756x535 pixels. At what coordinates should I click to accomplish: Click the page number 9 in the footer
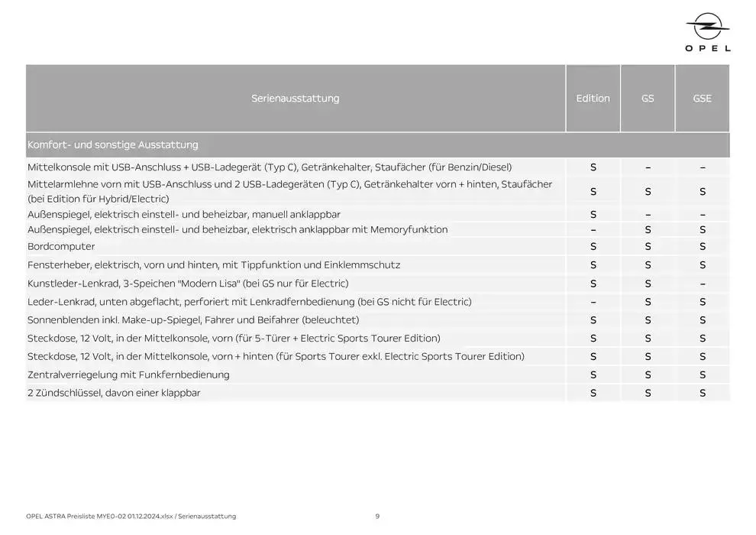[377, 517]
